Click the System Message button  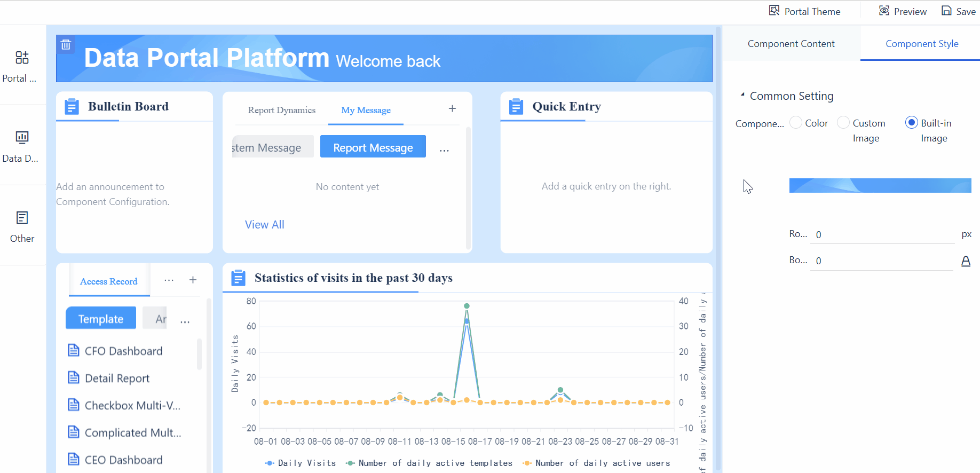273,147
